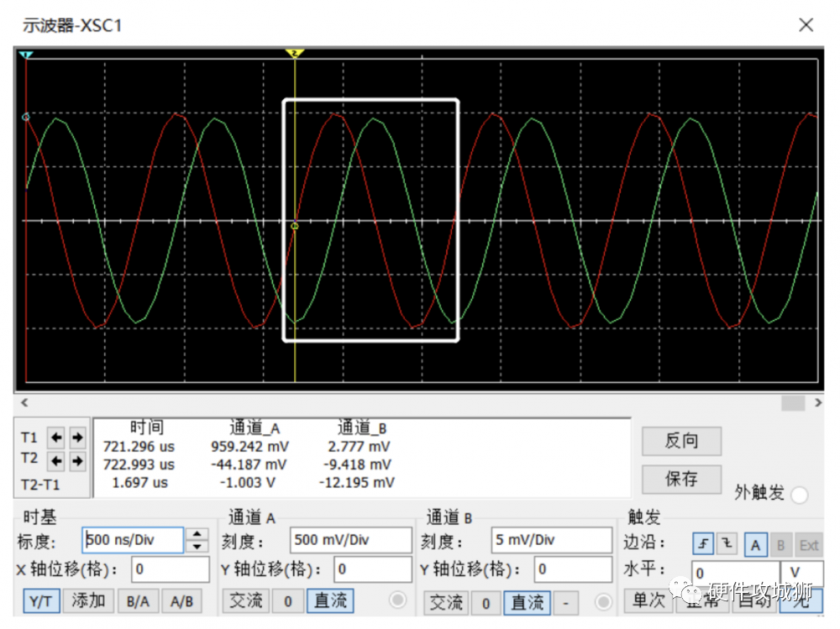Close the 示波器-XSC1 window
Viewport: 840px width, 629px height.
pyautogui.click(x=806, y=24)
